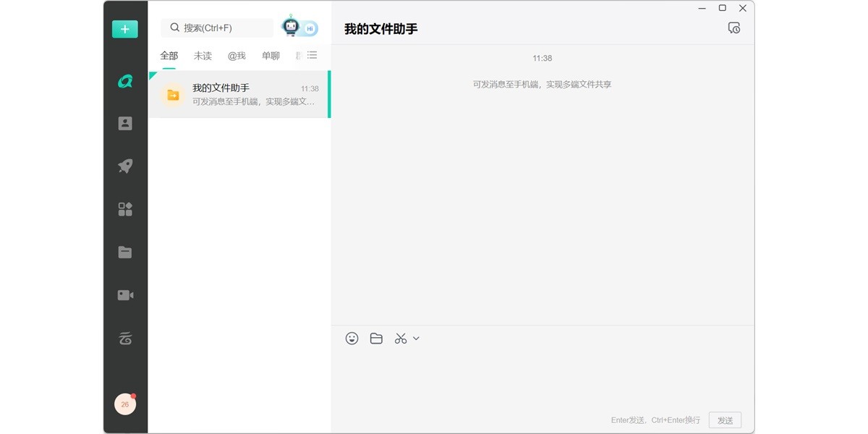Open the video camera icon in sidebar
Viewport: 868px width, 434px height.
point(125,295)
